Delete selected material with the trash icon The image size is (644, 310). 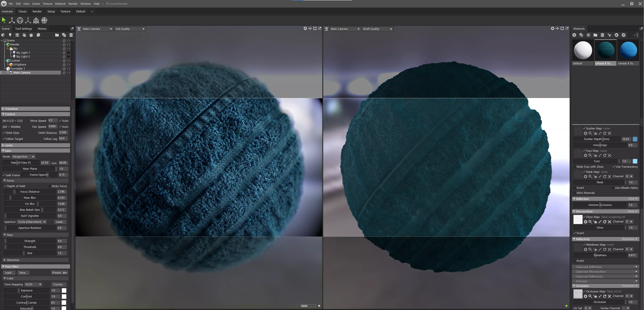click(x=603, y=35)
